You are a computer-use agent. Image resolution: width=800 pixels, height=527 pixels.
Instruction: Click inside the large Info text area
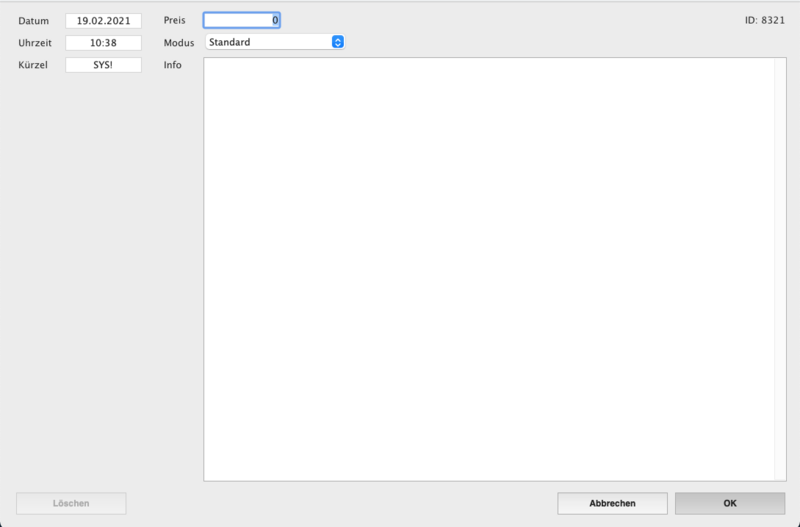click(x=488, y=268)
